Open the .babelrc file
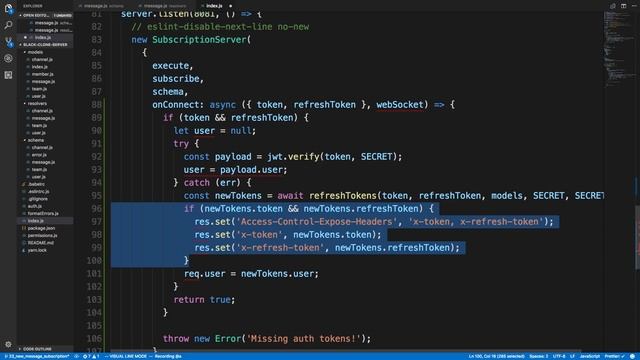The image size is (640, 360). coord(36,184)
